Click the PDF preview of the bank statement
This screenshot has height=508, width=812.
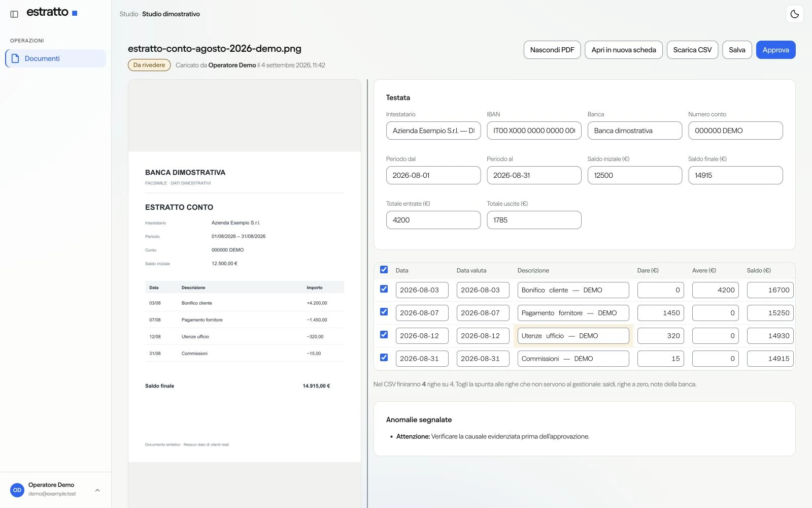245,307
